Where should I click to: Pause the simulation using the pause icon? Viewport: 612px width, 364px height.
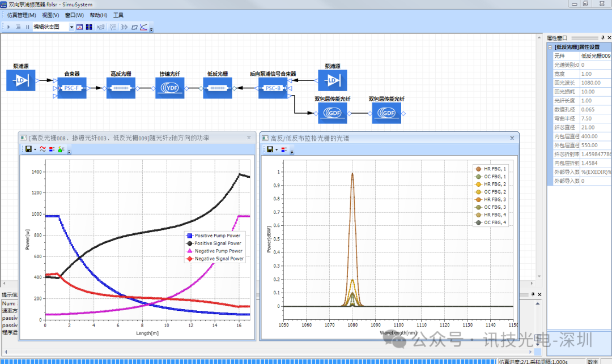[x=27, y=27]
